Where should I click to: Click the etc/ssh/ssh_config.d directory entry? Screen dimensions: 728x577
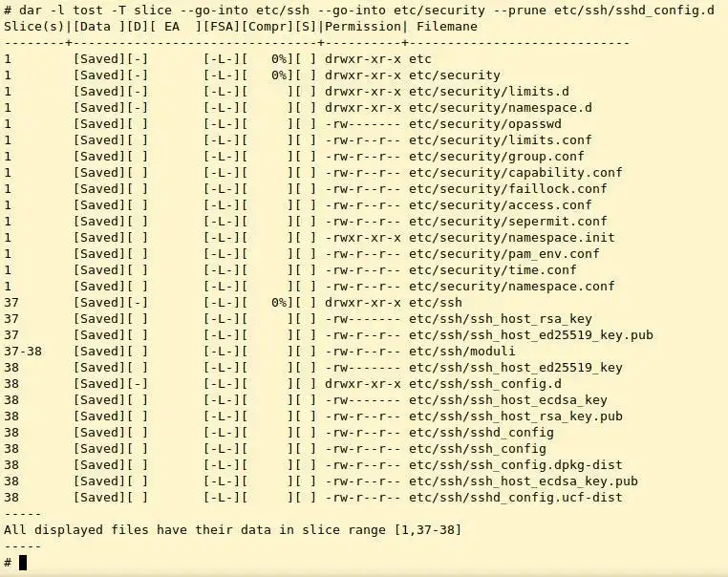[x=485, y=384]
